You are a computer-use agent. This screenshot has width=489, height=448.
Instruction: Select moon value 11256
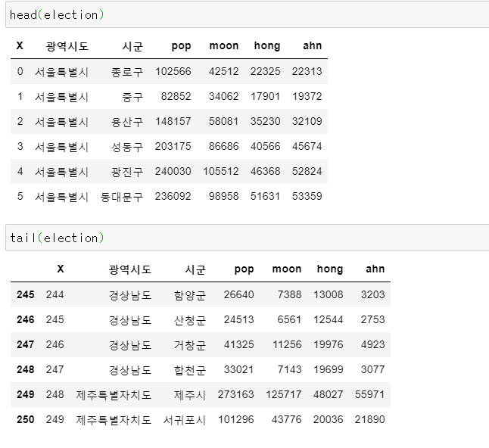[x=287, y=344]
